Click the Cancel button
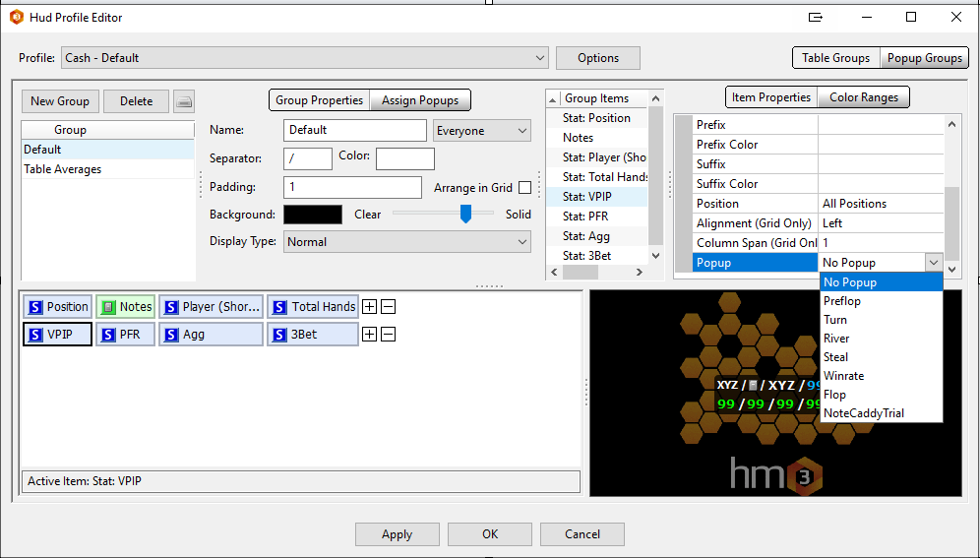The image size is (980, 558). (x=582, y=534)
